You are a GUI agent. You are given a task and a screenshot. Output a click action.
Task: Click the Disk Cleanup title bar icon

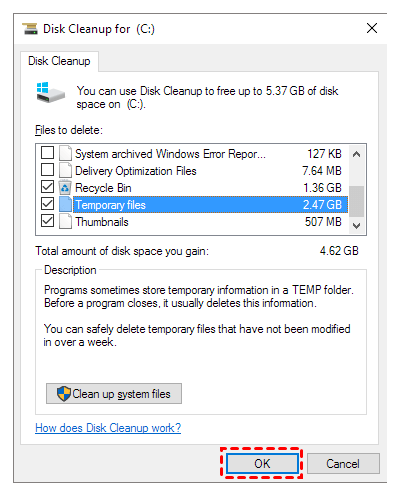pyautogui.click(x=30, y=29)
